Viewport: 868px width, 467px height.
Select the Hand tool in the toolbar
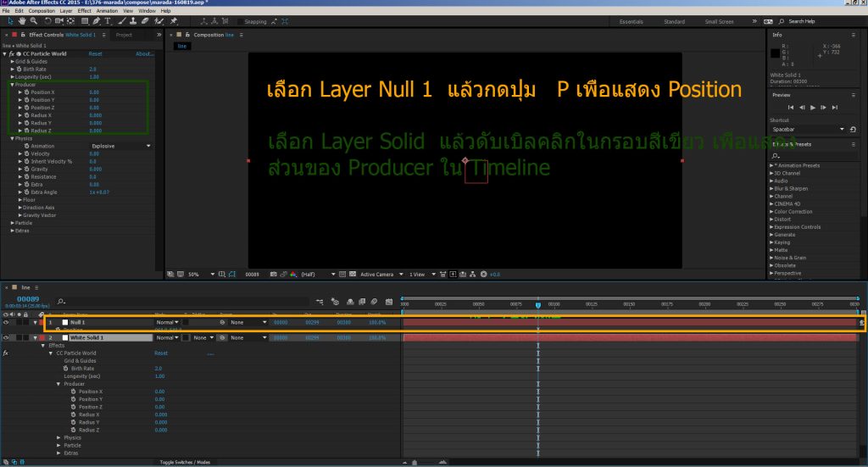click(x=23, y=20)
